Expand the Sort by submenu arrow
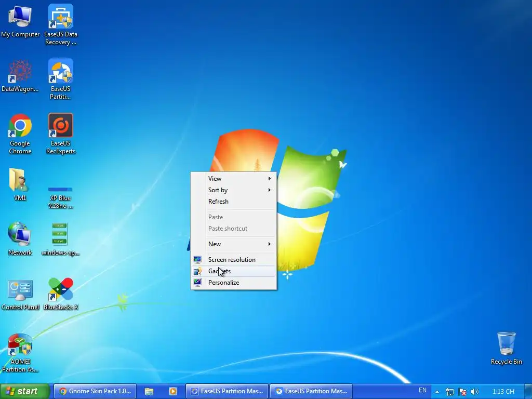This screenshot has height=399, width=532. pos(270,190)
